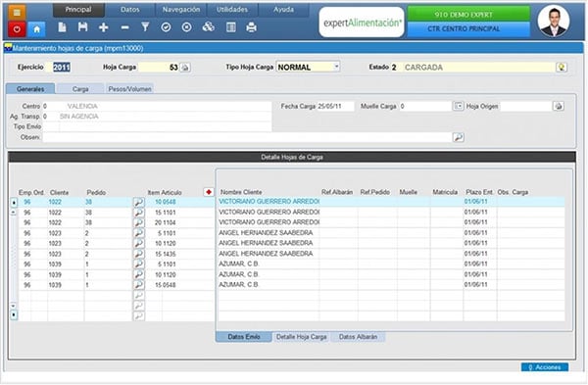Click the CTR CENTRO PRINCIPAL button
Screen dimensions: 588x385
click(x=468, y=28)
